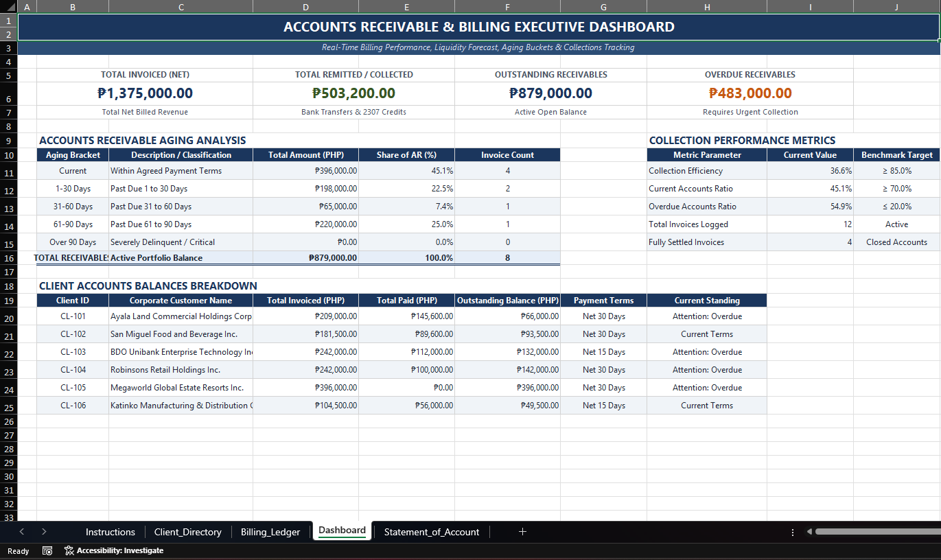The width and height of the screenshot is (941, 560).
Task: Go to next sheet tab arrow
Action: coord(44,531)
